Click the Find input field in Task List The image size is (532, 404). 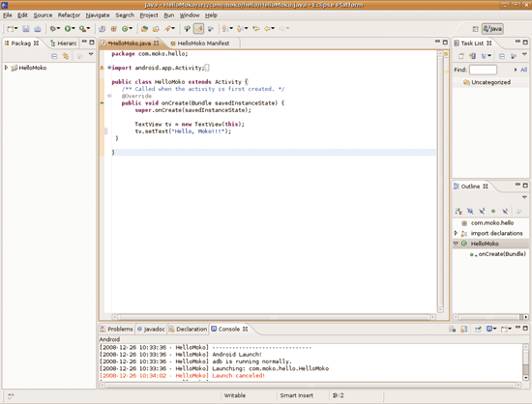[483, 70]
